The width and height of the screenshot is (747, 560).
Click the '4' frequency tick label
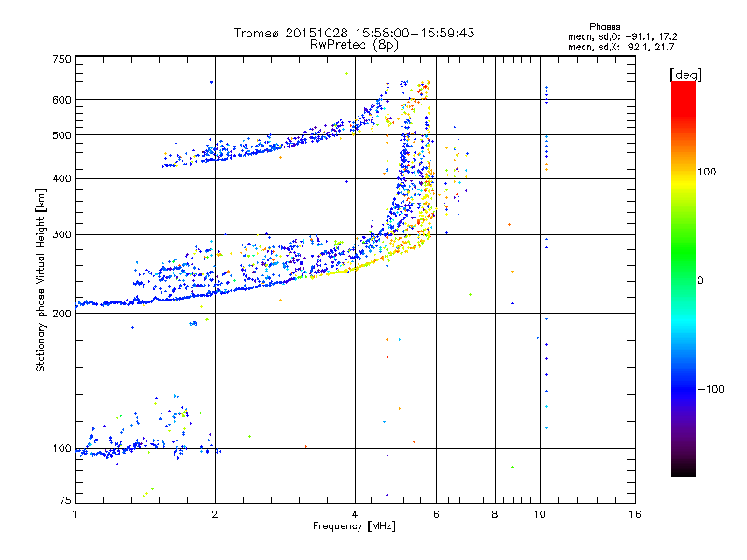point(355,514)
